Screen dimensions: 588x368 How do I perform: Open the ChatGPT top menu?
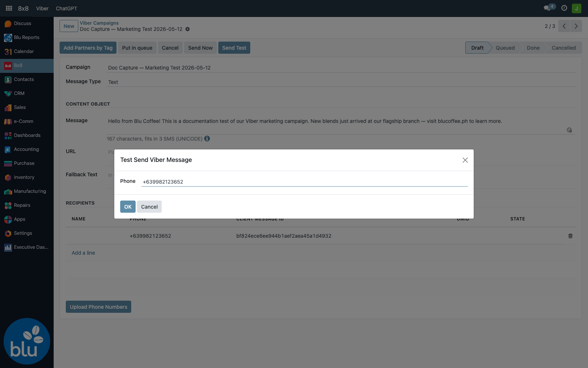coord(67,8)
